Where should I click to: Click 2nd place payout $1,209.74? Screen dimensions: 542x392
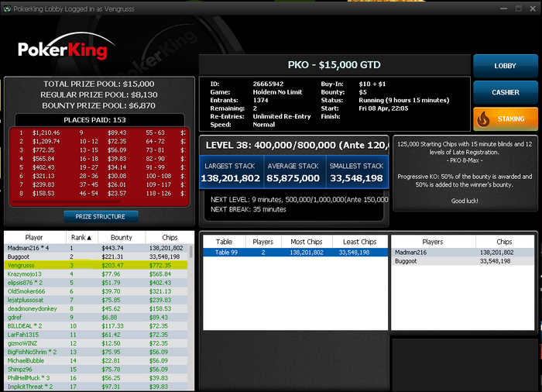46,141
